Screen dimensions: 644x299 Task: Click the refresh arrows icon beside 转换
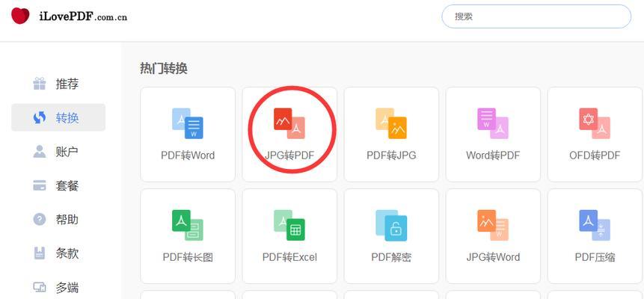40,118
